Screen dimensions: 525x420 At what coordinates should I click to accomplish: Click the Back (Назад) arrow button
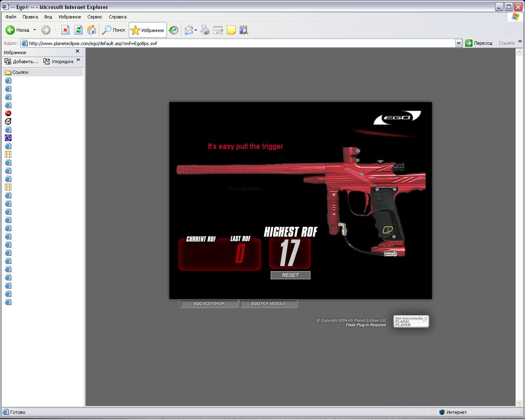[x=11, y=30]
